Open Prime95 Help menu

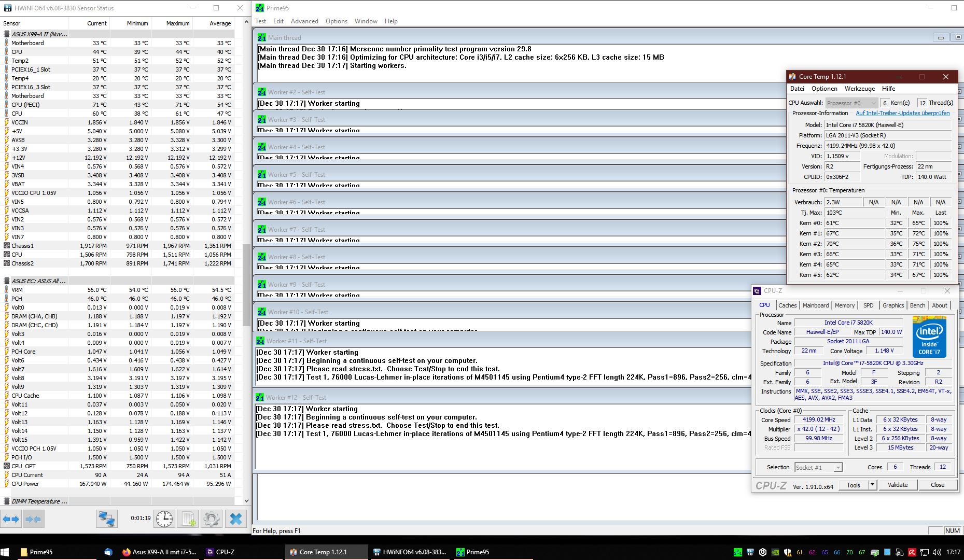(x=391, y=21)
